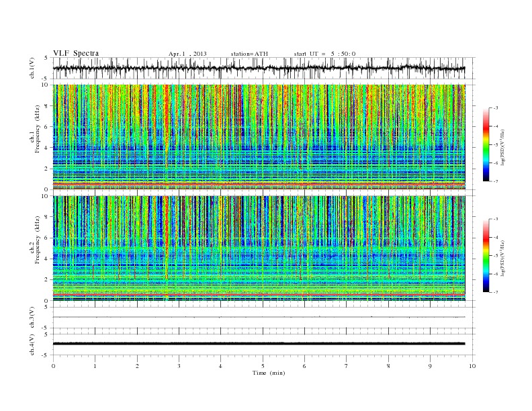Click the time axis tick label '10'
The image size is (532, 411).
pos(472,366)
